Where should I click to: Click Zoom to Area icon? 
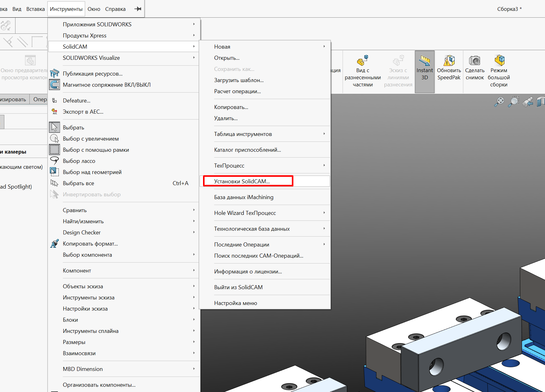(513, 102)
